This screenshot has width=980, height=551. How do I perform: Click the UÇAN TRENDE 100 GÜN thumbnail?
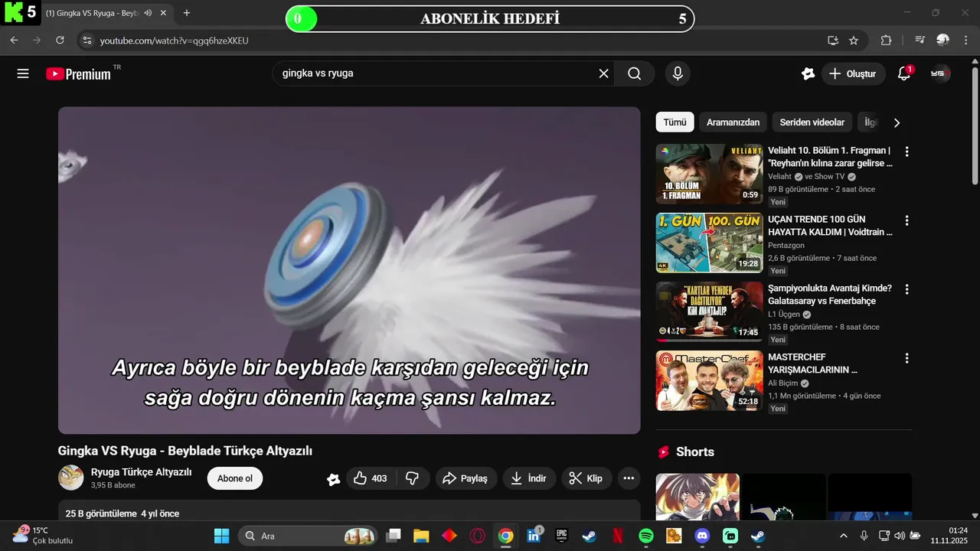click(709, 243)
